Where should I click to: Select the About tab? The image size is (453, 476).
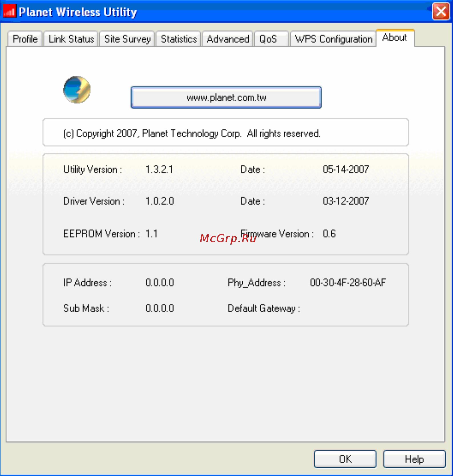[395, 38]
